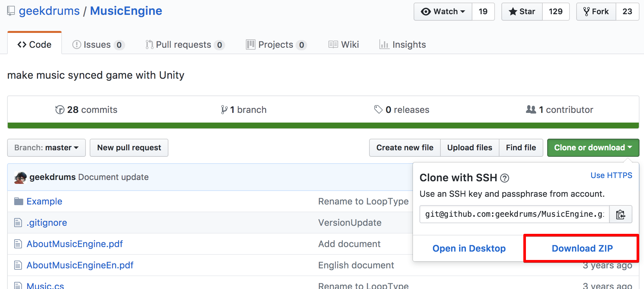Screen dimensions: 644x289
Task: Click the help icon beside Clone with SSH
Action: [504, 178]
